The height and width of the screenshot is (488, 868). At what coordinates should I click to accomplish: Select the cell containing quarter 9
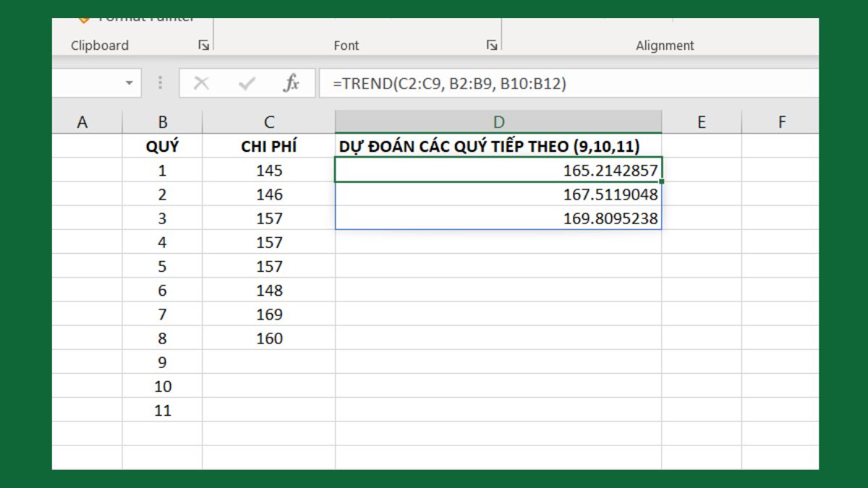[163, 361]
